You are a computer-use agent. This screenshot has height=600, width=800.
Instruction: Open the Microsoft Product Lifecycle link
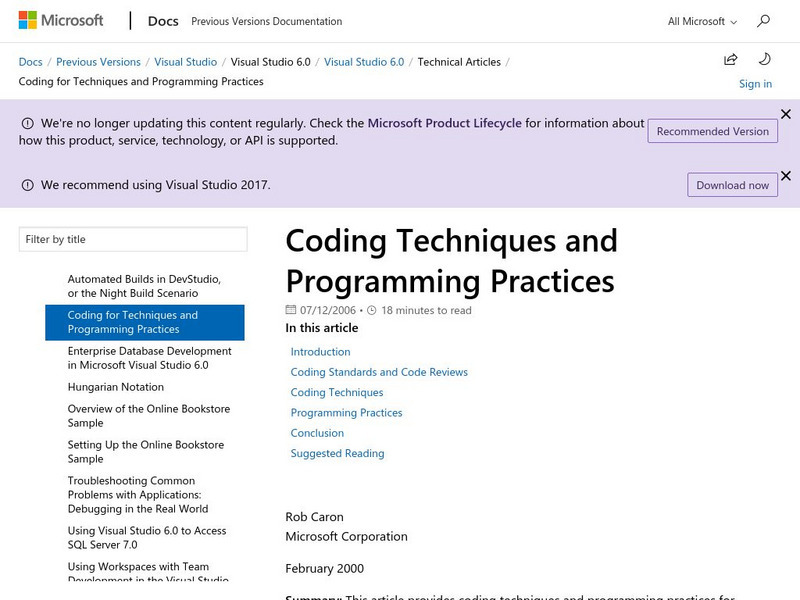(444, 123)
